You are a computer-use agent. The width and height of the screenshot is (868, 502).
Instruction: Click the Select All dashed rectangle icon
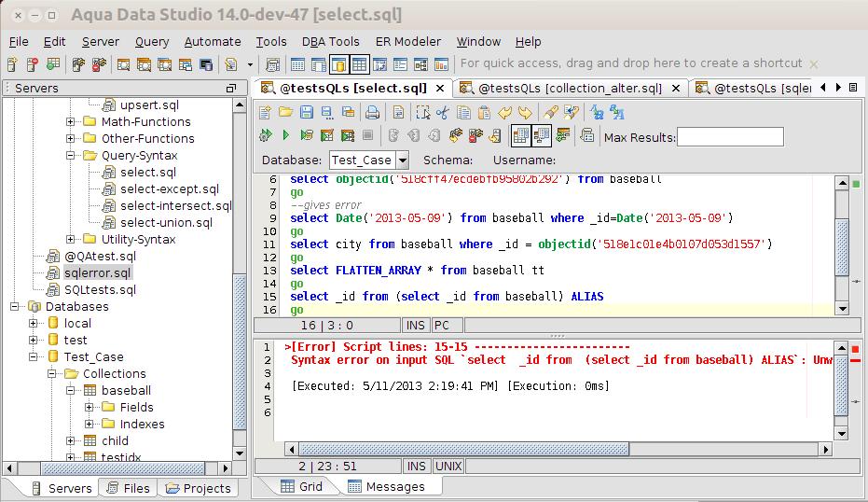point(422,113)
